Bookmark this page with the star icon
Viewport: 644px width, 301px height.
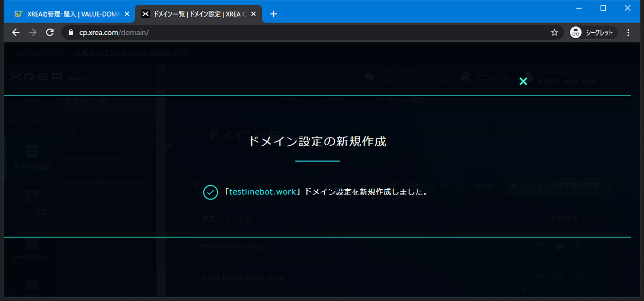pos(554,32)
